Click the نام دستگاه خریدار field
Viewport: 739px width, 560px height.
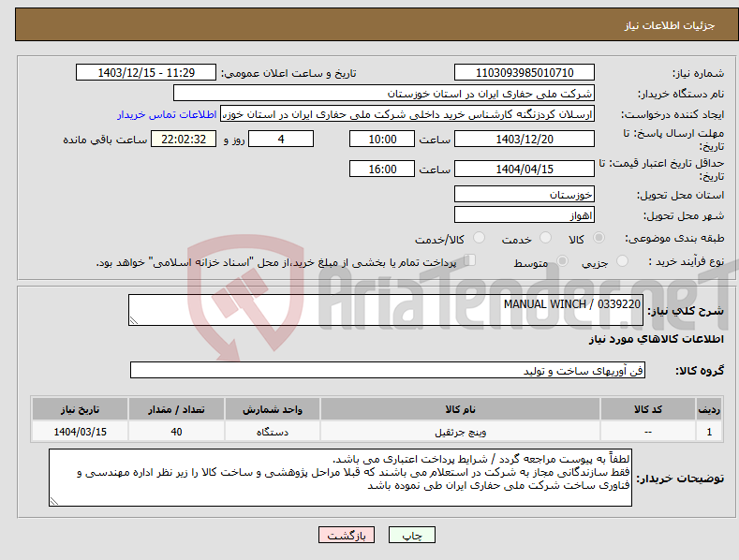tap(384, 94)
